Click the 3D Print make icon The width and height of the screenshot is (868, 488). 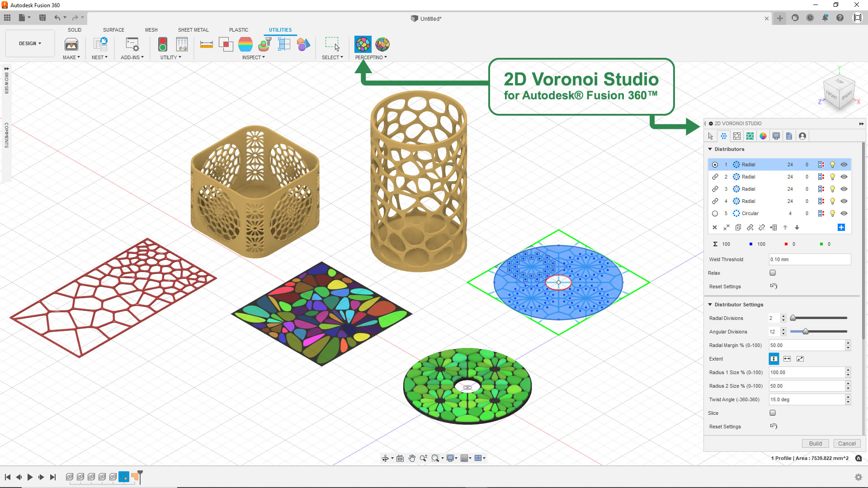(71, 44)
